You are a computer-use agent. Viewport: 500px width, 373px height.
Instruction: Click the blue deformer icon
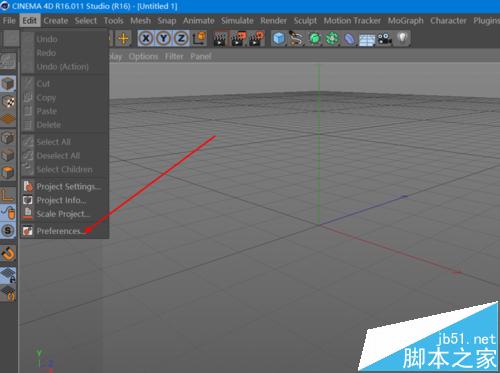coord(349,39)
